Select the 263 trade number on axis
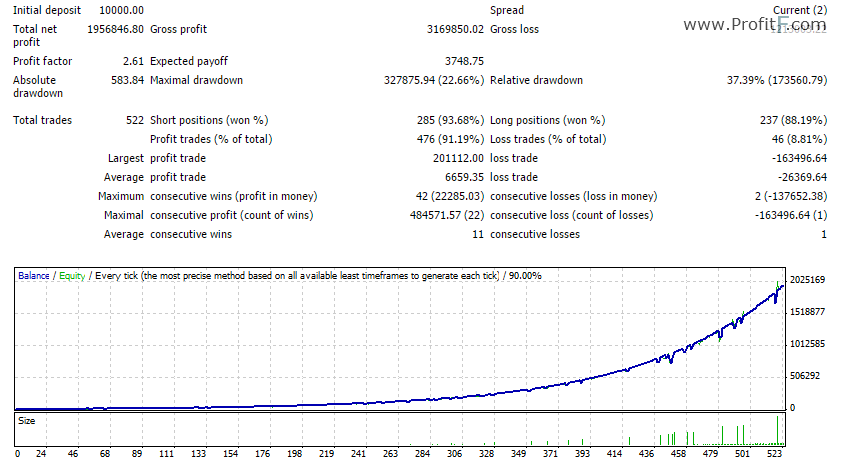This screenshot has height=472, width=846. pyautogui.click(x=390, y=454)
